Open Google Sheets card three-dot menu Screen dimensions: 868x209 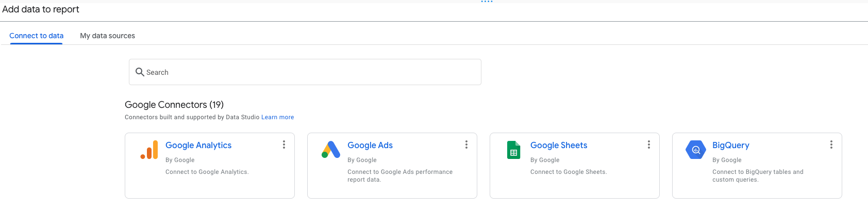(x=649, y=145)
